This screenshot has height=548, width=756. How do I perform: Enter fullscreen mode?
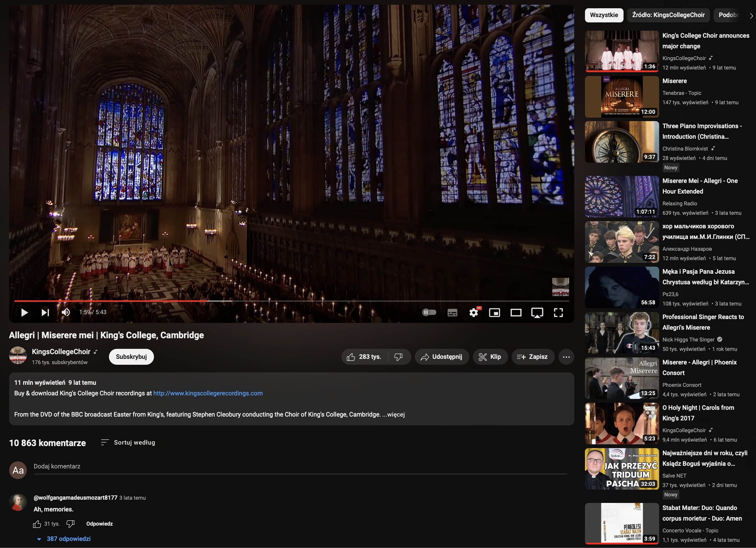(558, 313)
